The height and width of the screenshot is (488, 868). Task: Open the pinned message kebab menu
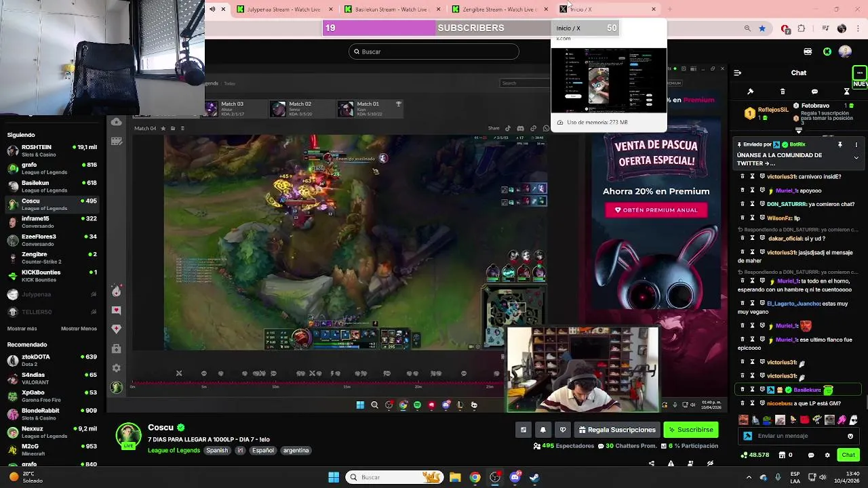856,144
